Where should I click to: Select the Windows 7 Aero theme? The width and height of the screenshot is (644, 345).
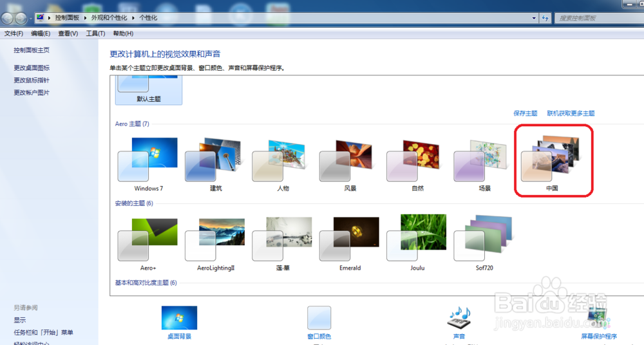coord(148,164)
